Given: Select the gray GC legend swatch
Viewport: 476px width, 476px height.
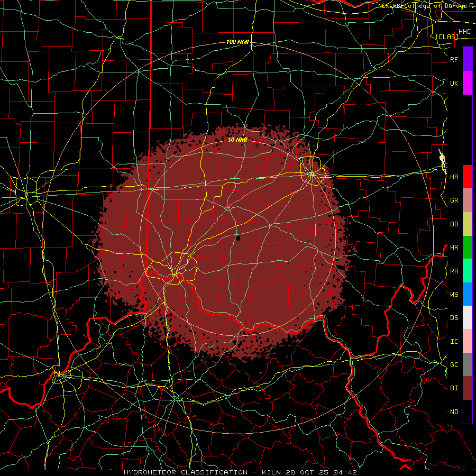Looking at the screenshot, I should point(467,364).
